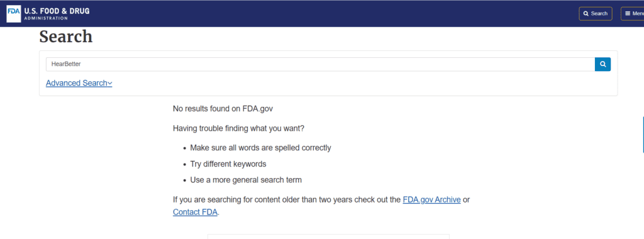Open the FDA.gov Archive link
Image resolution: width=644 pixels, height=239 pixels.
(x=431, y=201)
